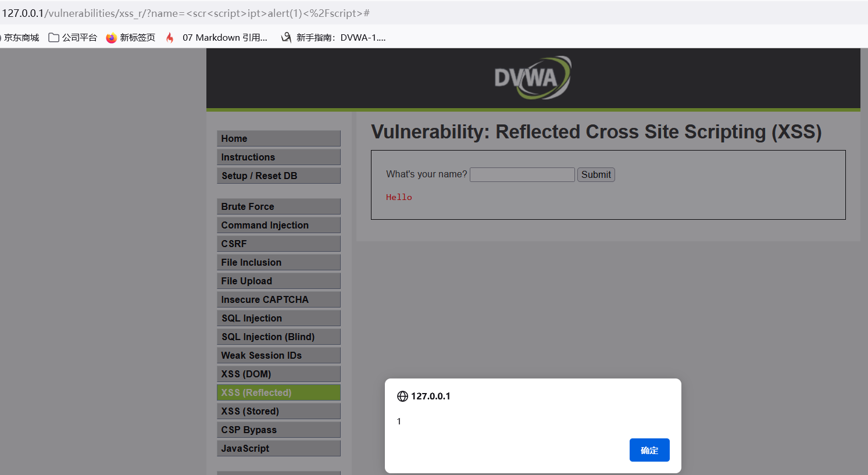This screenshot has height=475, width=868.
Task: Open the Firefox 新标签页 bookmark icon
Action: (111, 38)
